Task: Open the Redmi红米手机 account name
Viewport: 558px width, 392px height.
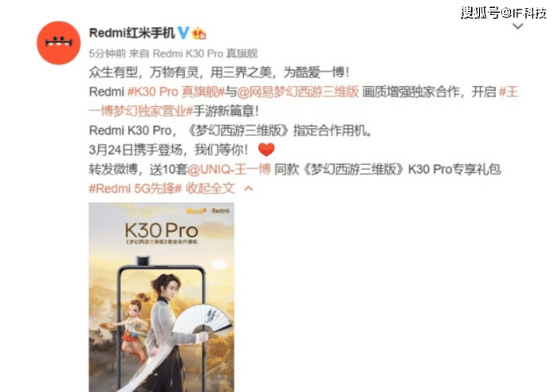Action: click(132, 33)
